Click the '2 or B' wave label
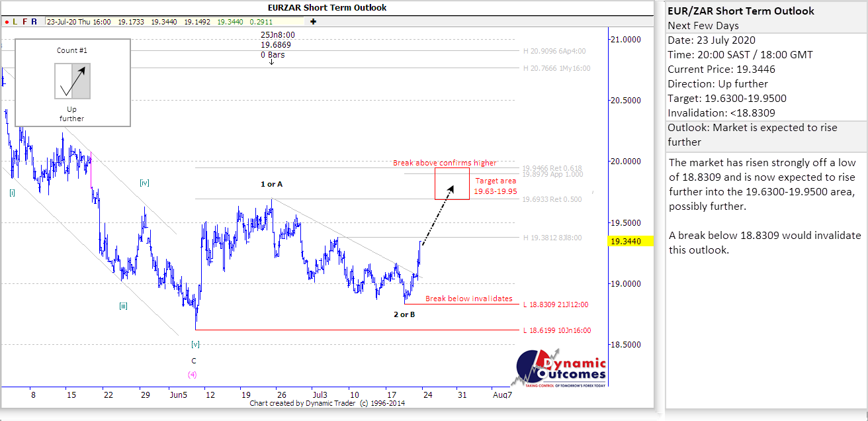 point(404,314)
